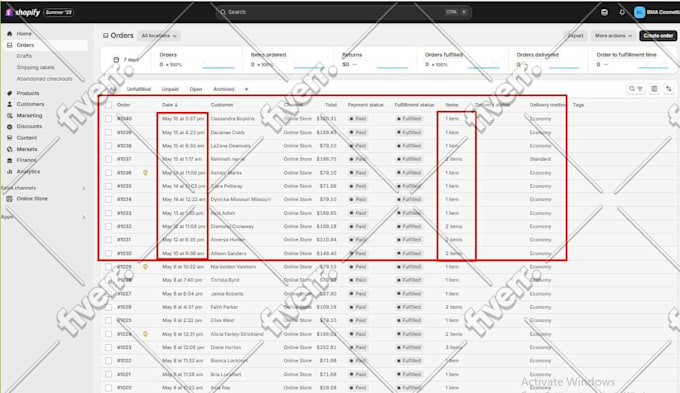Expand the Sales channels section

(x=84, y=188)
